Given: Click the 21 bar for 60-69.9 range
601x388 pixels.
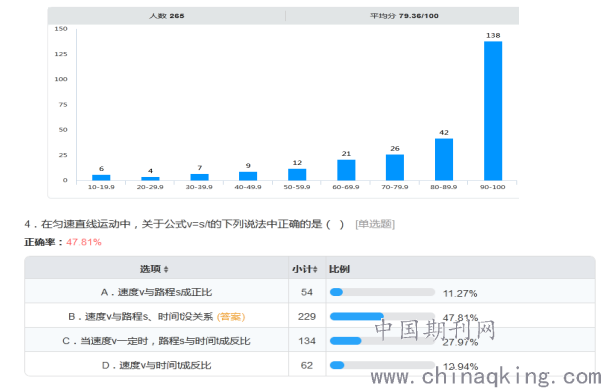Looking at the screenshot, I should tap(346, 170).
